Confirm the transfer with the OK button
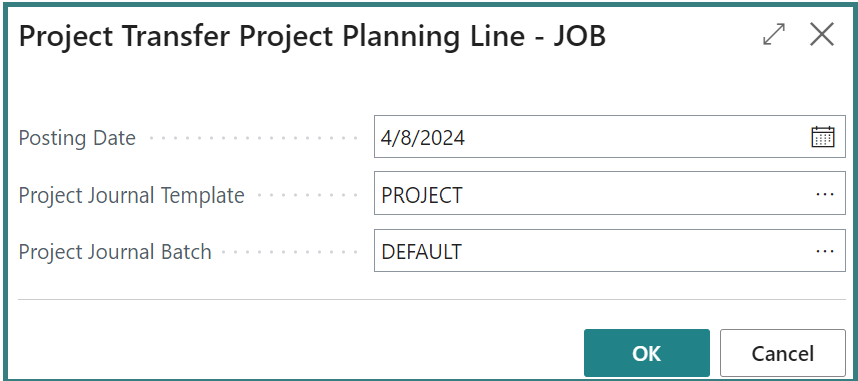This screenshot has height=381, width=858. tap(647, 353)
